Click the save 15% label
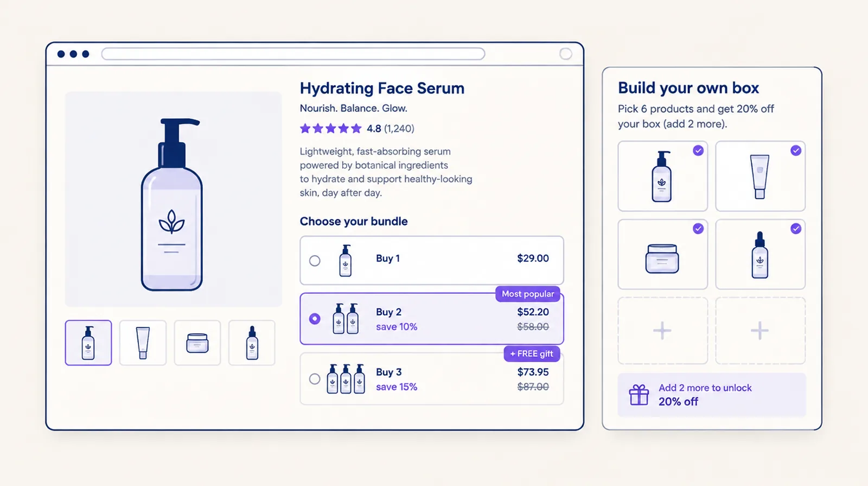 click(x=397, y=387)
